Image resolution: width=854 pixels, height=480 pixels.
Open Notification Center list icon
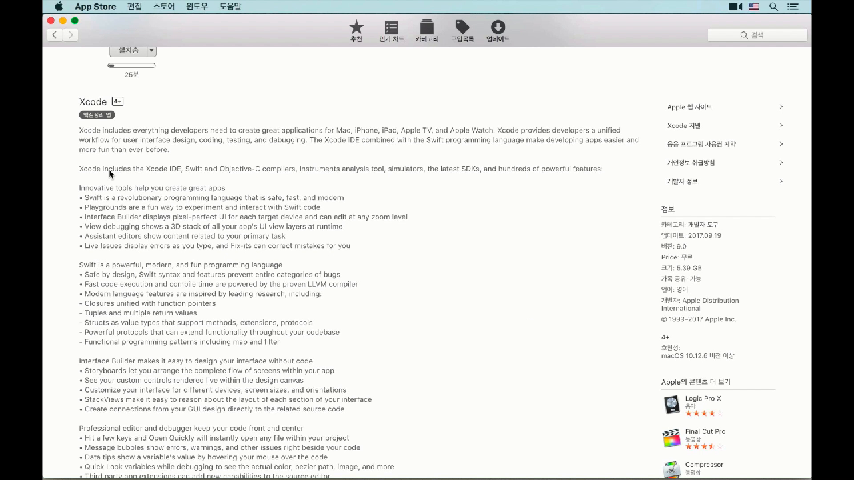pos(793,7)
